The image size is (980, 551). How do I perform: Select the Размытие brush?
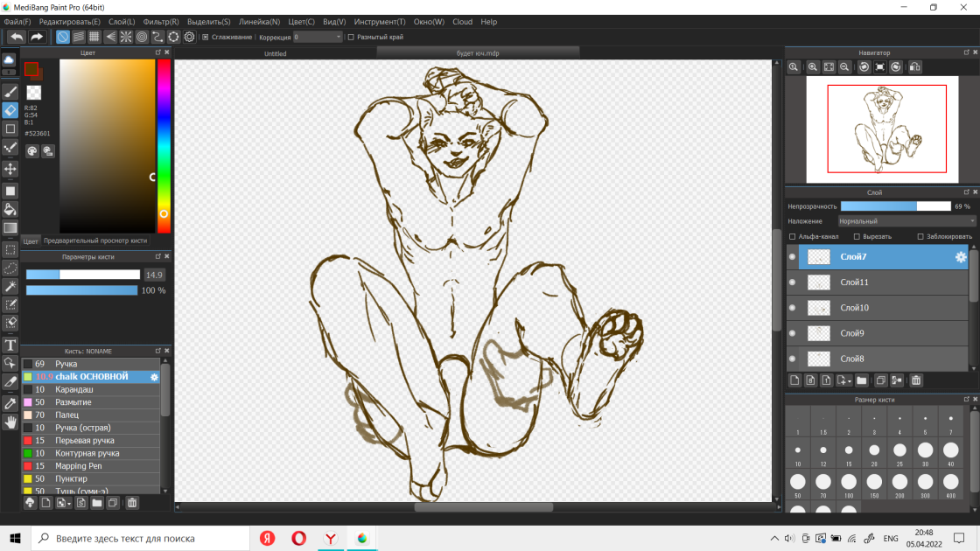pos(91,402)
